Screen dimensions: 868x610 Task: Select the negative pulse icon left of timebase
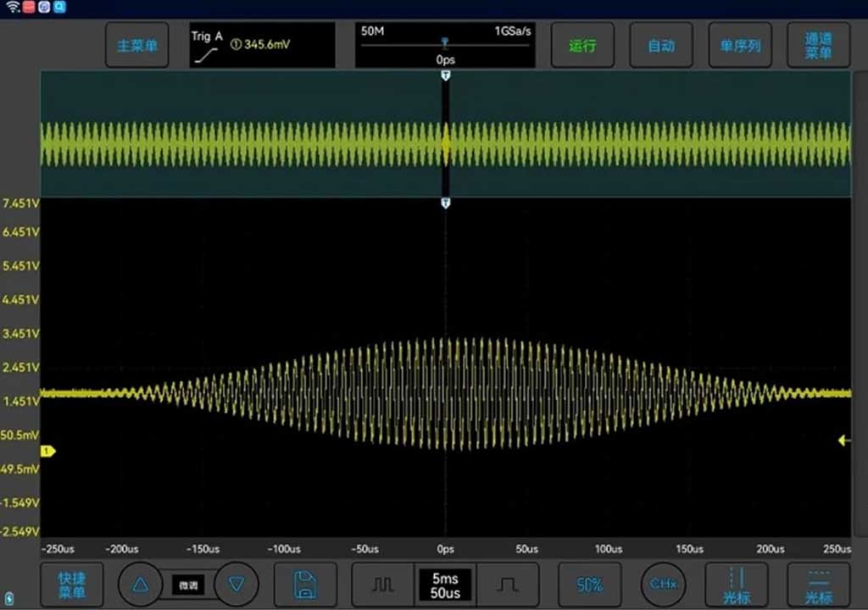[x=381, y=584]
